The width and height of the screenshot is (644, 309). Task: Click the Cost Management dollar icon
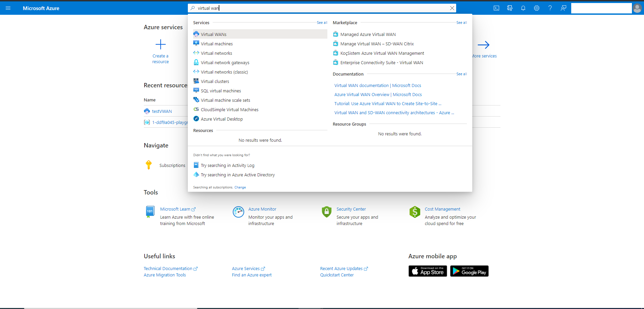click(x=415, y=212)
